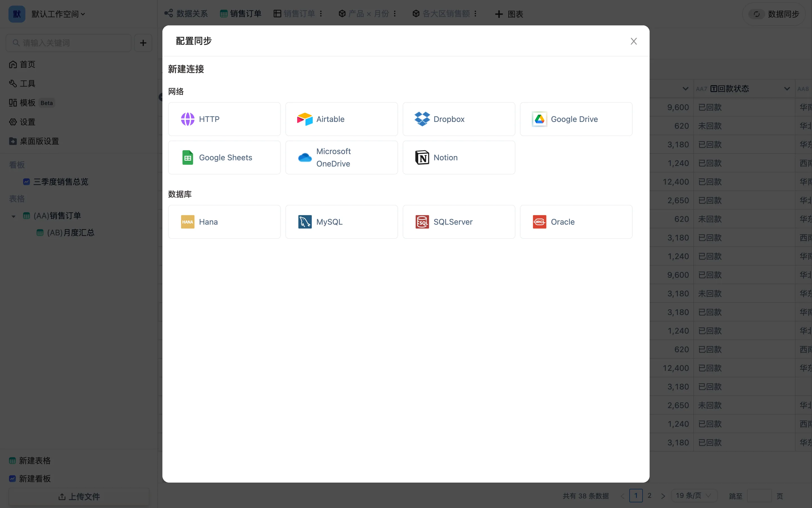Choose the Airtable logo icon
Screen dimensions: 812x508
(x=305, y=119)
